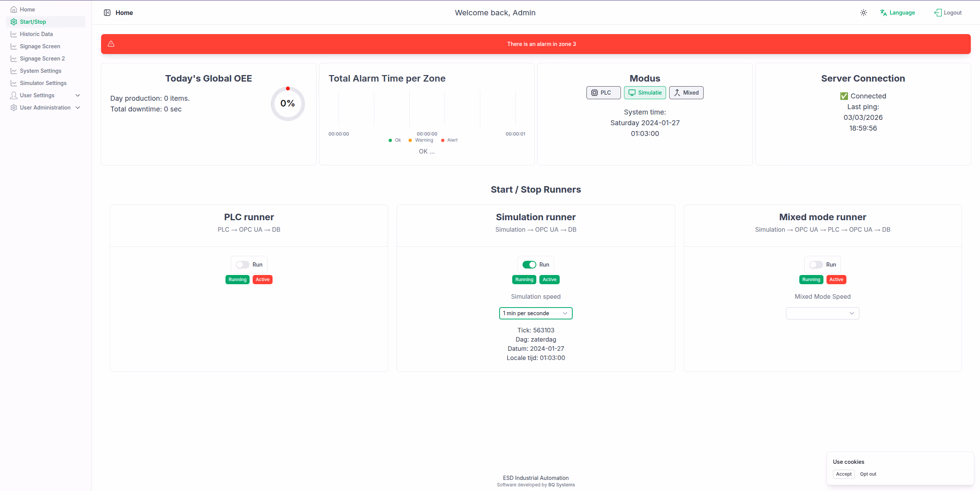Click the Language link text
The image size is (980, 491).
tap(902, 13)
